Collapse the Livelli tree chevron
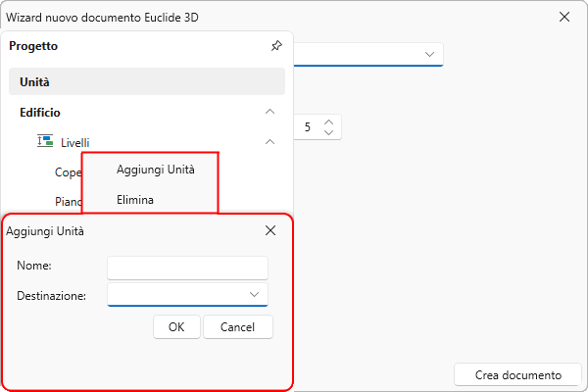588x392 pixels. [x=270, y=142]
